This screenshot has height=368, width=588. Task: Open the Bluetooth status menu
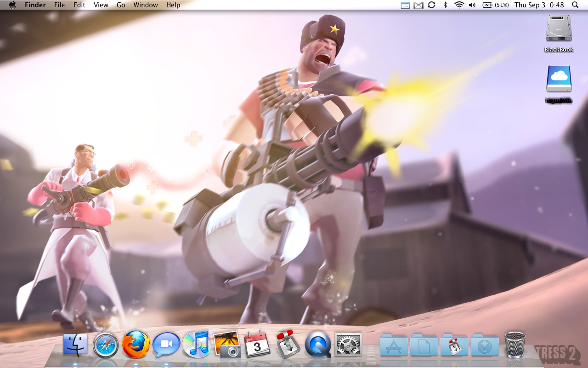(445, 5)
